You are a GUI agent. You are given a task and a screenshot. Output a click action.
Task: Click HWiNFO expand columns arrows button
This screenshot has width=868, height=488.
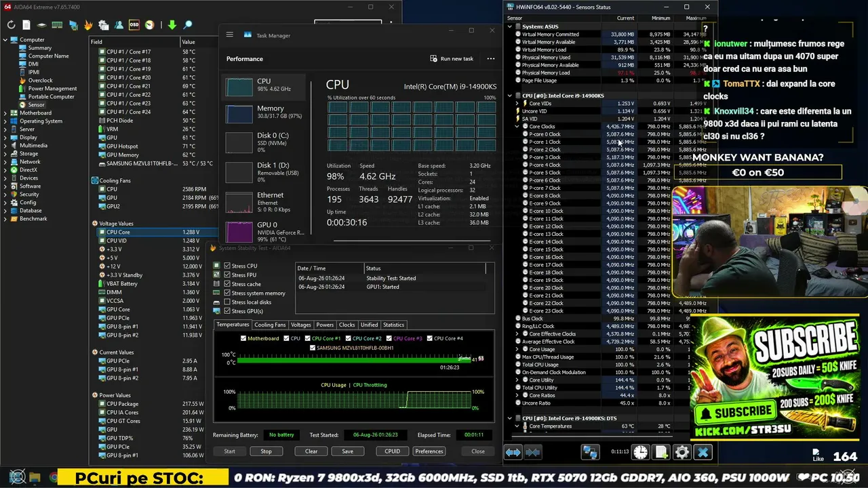(513, 452)
